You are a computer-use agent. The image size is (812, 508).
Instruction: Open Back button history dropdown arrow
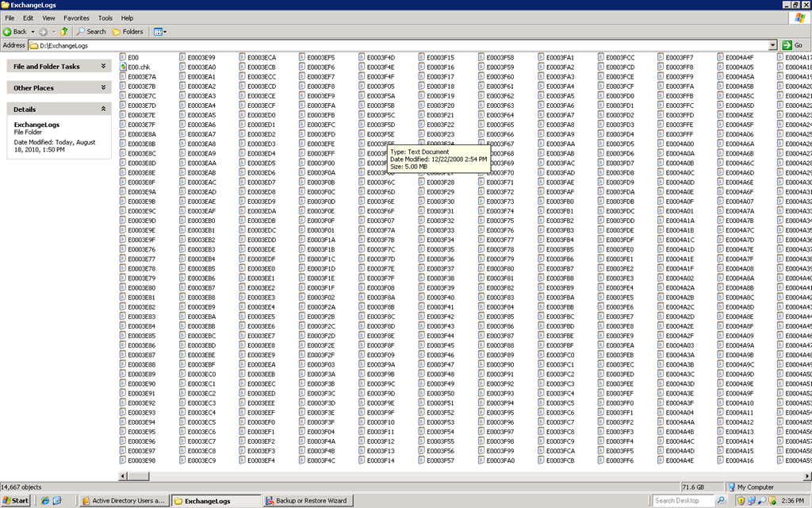(33, 32)
